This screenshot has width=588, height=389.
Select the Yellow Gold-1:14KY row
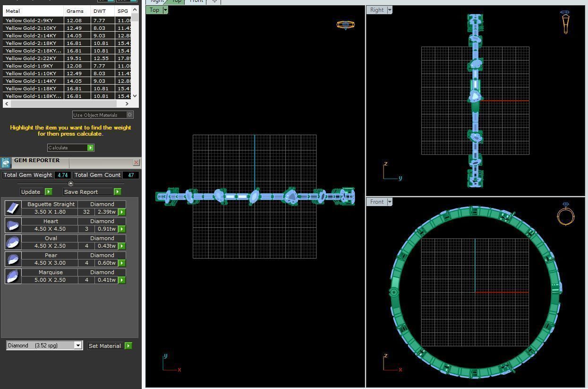[x=67, y=81]
